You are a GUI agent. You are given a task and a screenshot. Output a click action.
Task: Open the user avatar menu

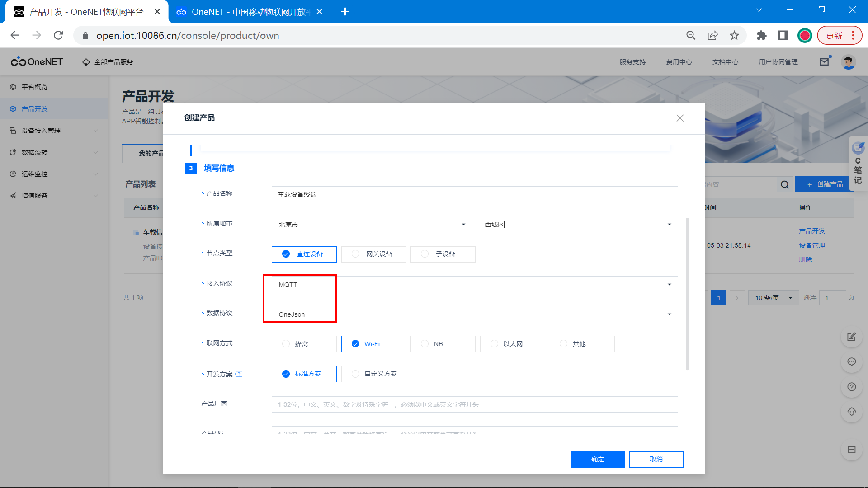pos(848,62)
